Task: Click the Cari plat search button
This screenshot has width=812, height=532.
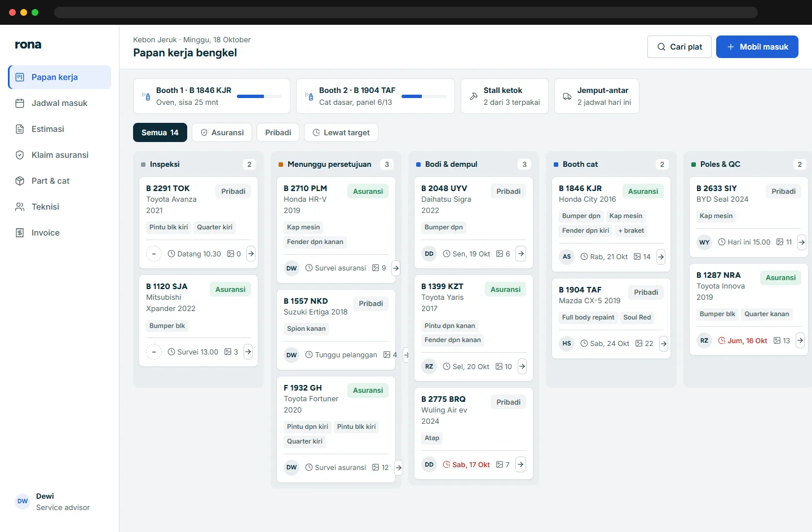Action: [679, 47]
